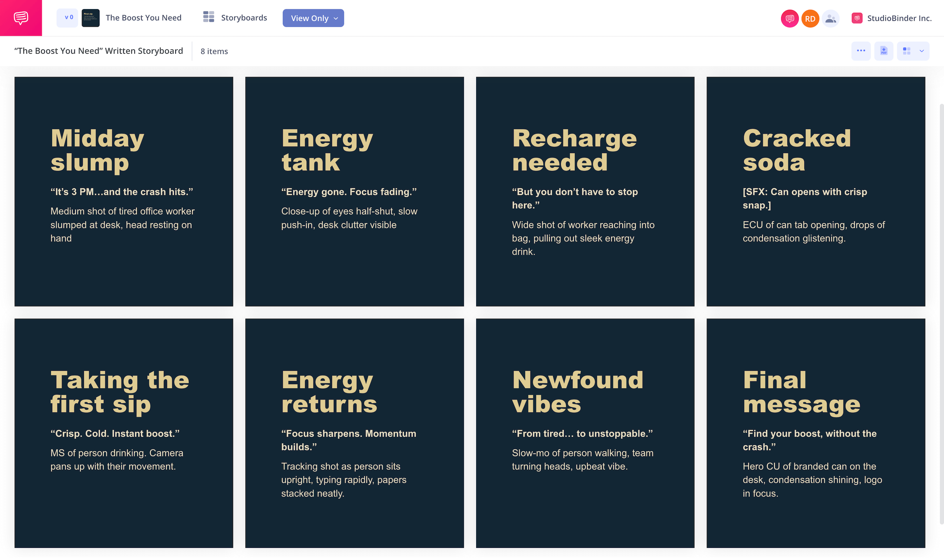944x560 pixels.
Task: Open the collaborators people icon
Action: pyautogui.click(x=830, y=19)
